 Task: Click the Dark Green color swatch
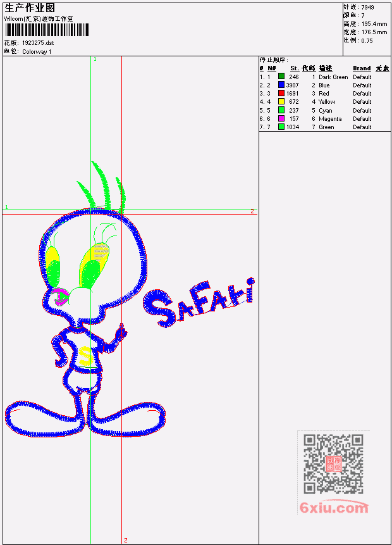click(x=281, y=77)
